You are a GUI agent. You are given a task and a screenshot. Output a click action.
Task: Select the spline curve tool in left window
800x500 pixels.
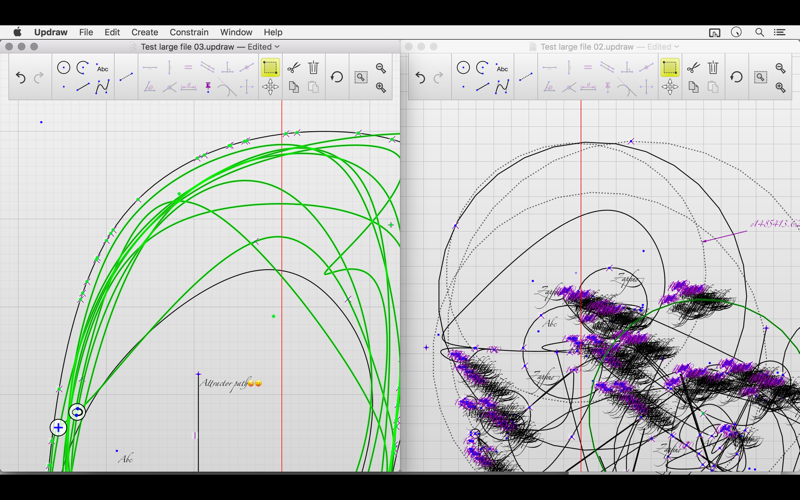tap(101, 88)
